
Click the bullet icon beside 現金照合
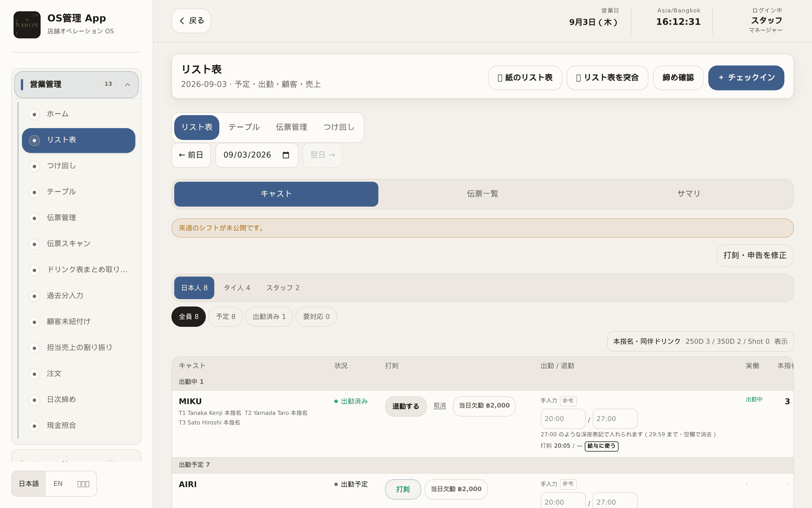[x=34, y=426]
